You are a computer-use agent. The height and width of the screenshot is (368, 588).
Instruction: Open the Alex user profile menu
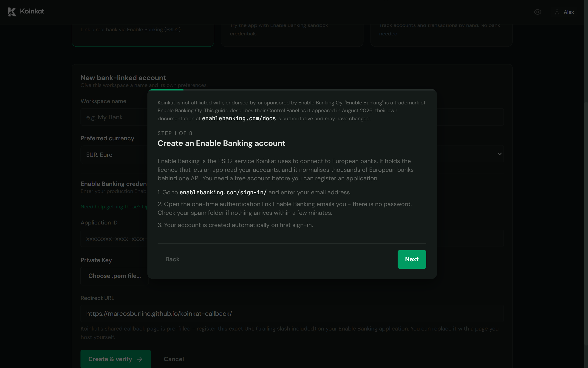[564, 12]
